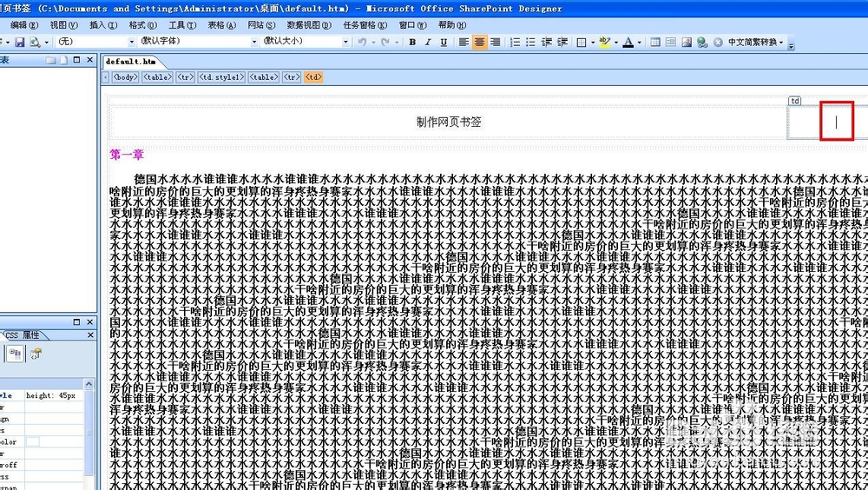The image size is (868, 490).
Task: Apply the Font Color (A) swatch
Action: click(x=628, y=42)
